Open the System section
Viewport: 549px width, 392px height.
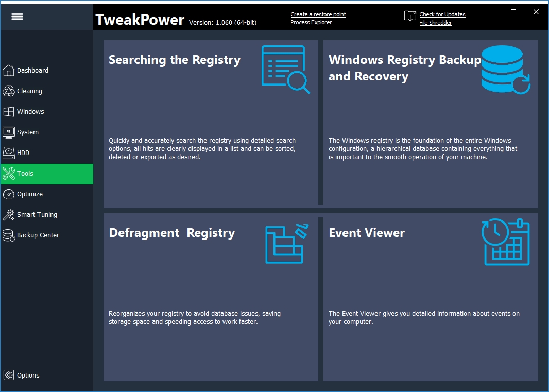28,132
